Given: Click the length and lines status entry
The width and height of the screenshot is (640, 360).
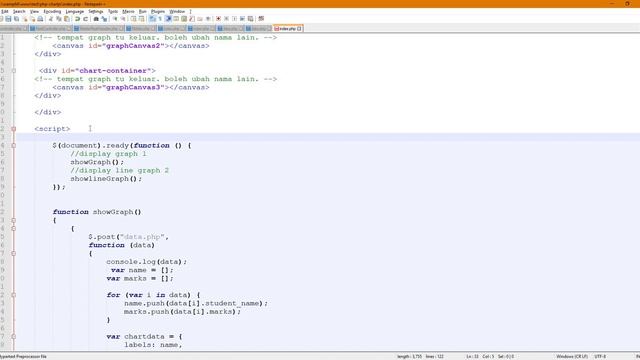Looking at the screenshot, I should coord(420,356).
